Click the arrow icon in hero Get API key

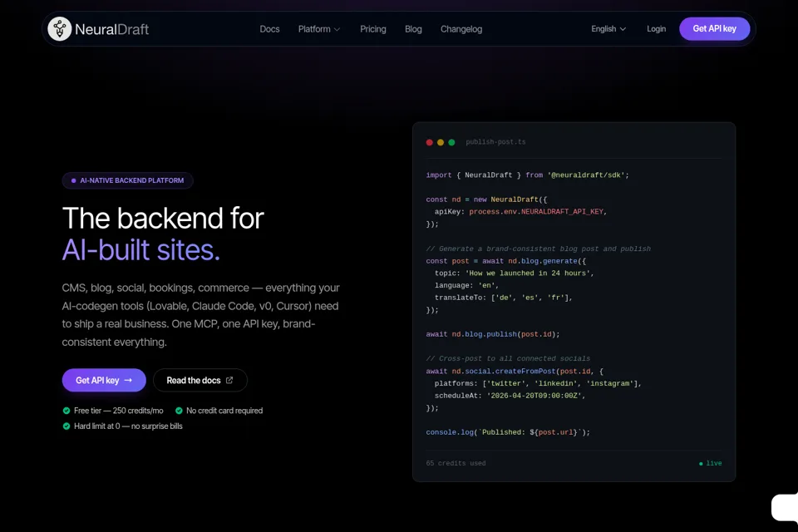tap(128, 380)
